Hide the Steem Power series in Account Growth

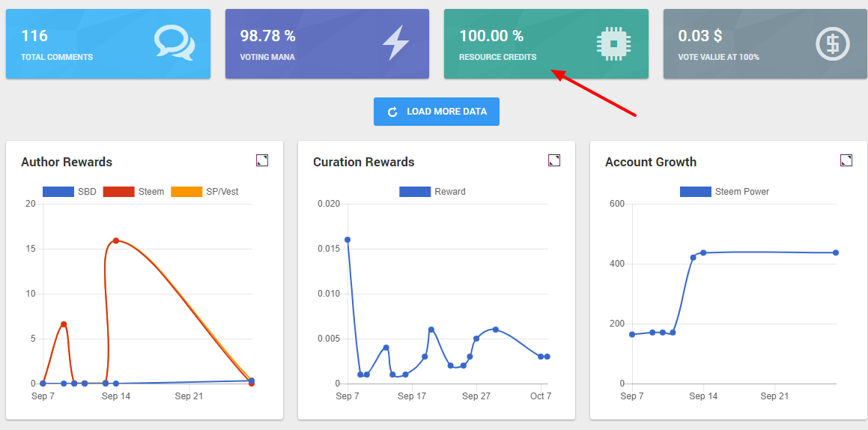coord(724,192)
